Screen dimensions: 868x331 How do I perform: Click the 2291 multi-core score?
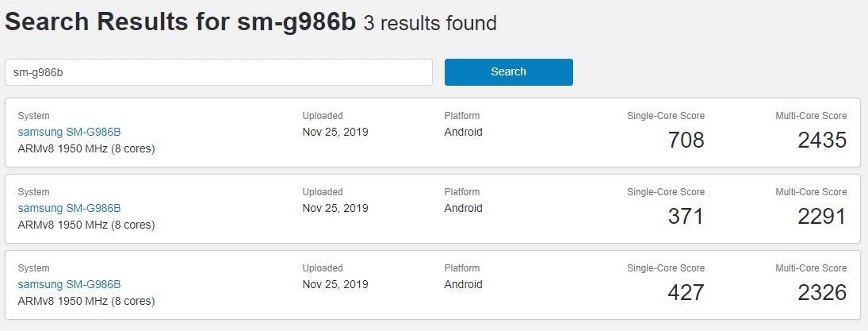point(822,217)
